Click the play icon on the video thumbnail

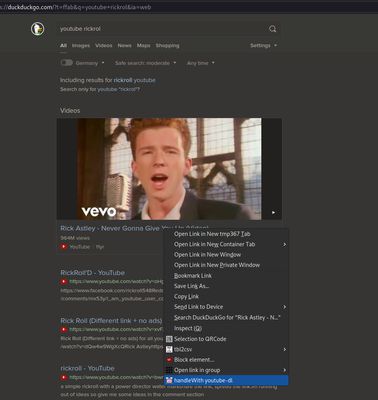coord(273,212)
